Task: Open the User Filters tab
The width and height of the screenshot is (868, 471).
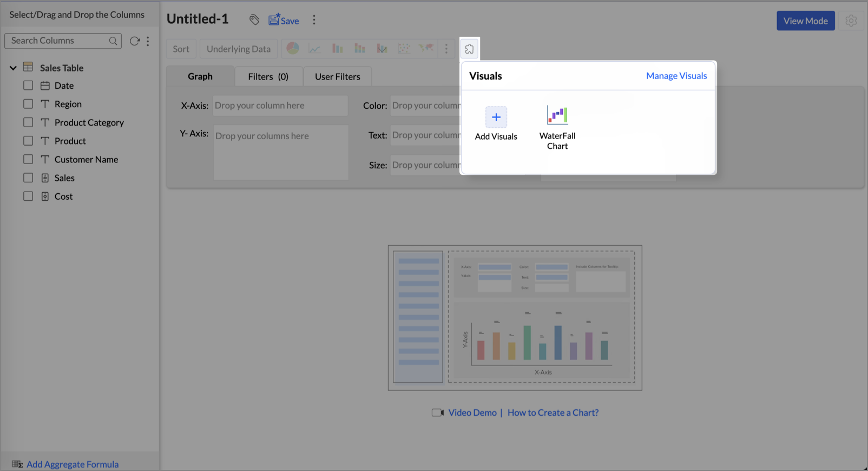Action: pyautogui.click(x=337, y=77)
